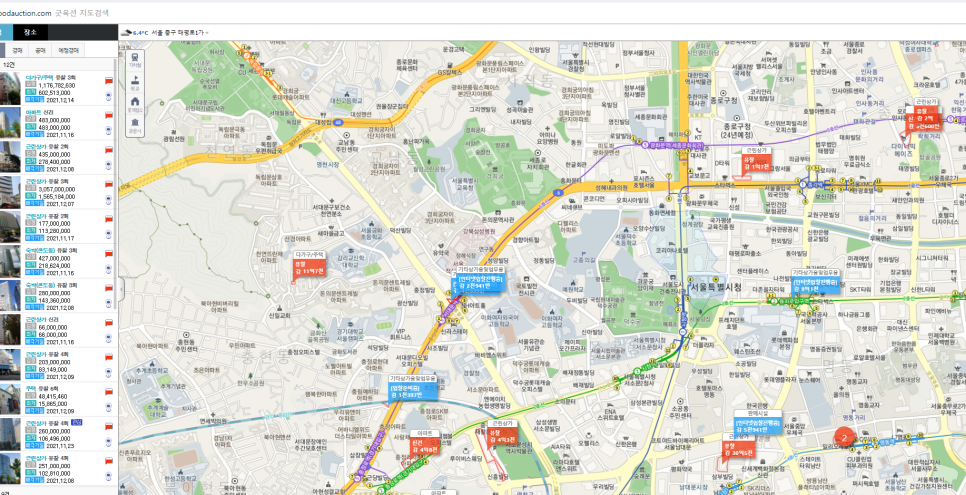Click round blue icon on 483,000,000 row
Viewport: 966px width, 495px height.
[x=108, y=130]
